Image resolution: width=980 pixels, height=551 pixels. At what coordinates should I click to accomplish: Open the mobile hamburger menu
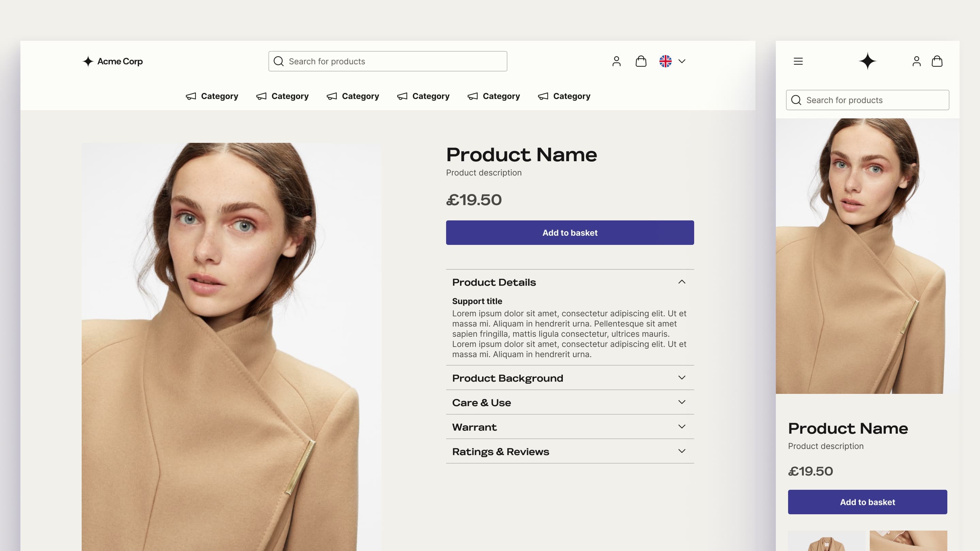point(798,61)
